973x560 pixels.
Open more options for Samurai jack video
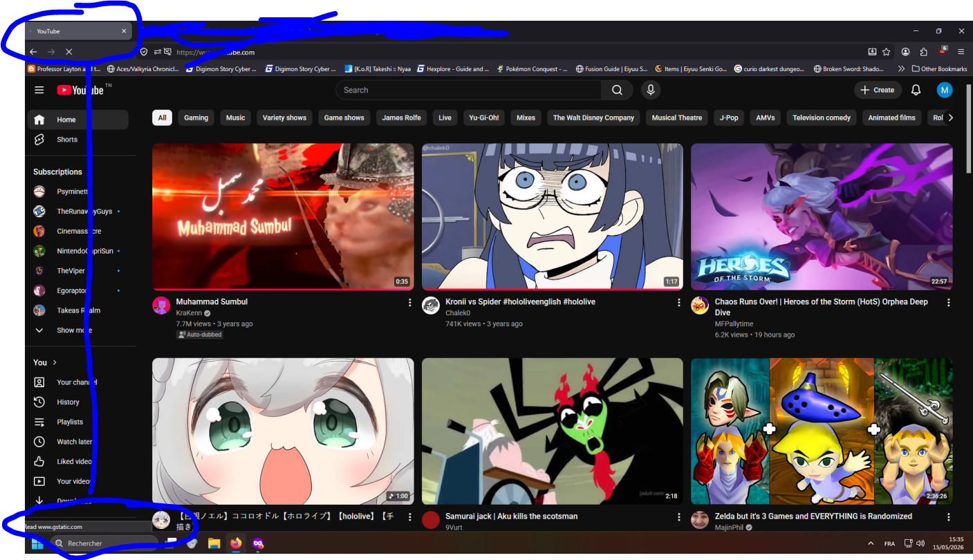(x=679, y=517)
